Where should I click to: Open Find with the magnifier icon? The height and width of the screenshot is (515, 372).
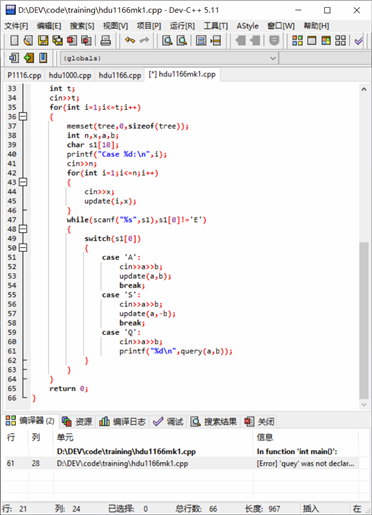tap(167, 41)
